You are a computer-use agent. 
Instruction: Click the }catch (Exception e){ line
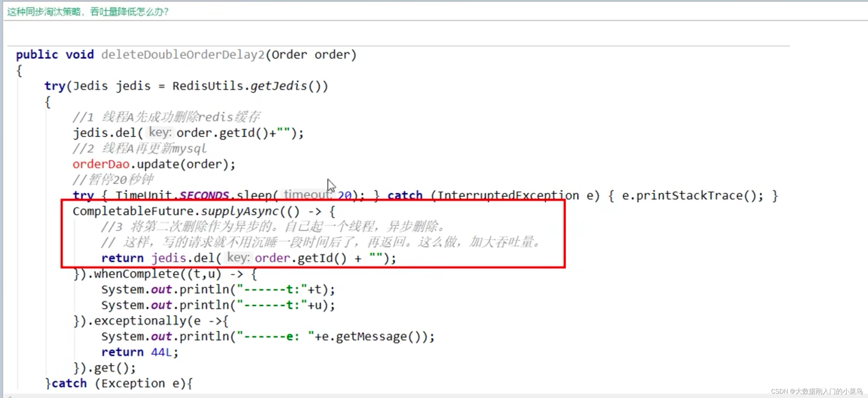point(119,383)
